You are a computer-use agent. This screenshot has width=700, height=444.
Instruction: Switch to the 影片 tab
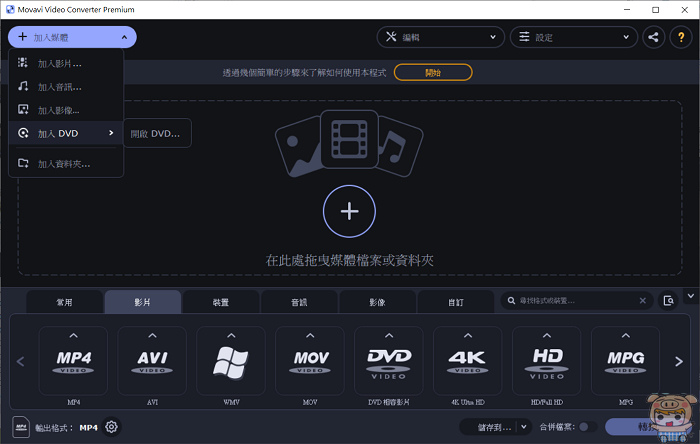(143, 302)
